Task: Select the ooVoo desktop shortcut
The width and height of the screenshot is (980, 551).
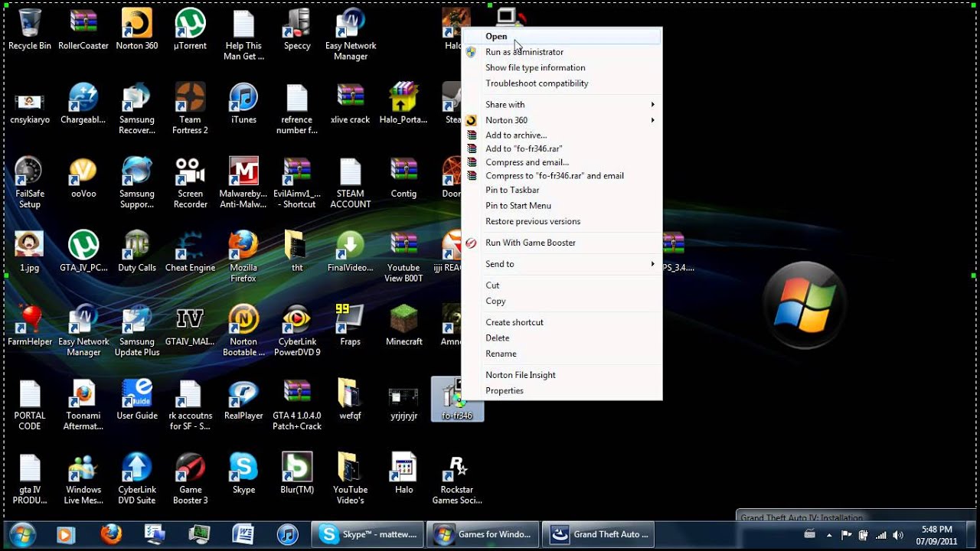Action: [83, 178]
